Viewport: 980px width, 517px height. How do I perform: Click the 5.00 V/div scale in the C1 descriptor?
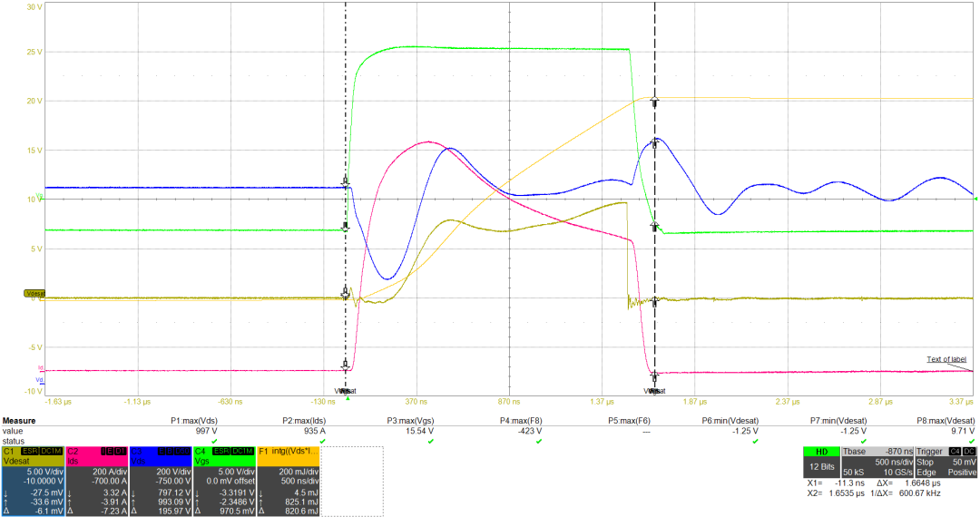tap(44, 472)
